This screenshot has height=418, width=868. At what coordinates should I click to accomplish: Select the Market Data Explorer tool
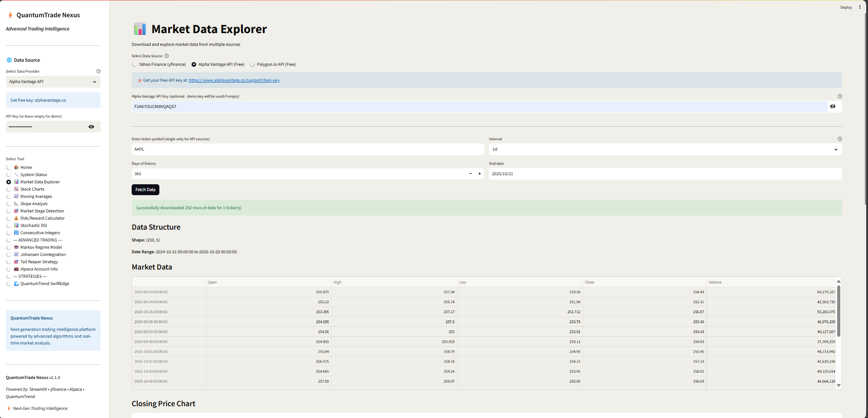[x=33, y=182]
